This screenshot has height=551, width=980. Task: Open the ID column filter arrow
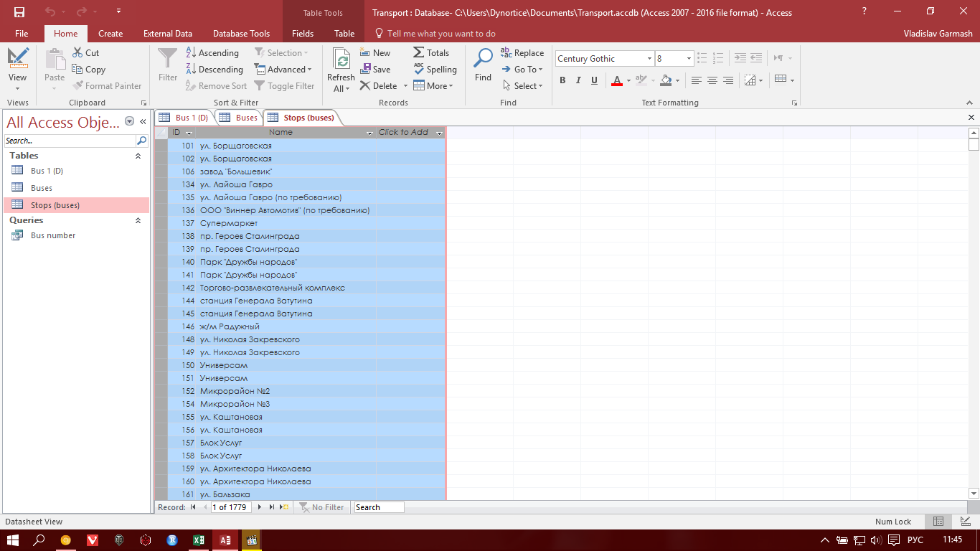click(x=189, y=133)
